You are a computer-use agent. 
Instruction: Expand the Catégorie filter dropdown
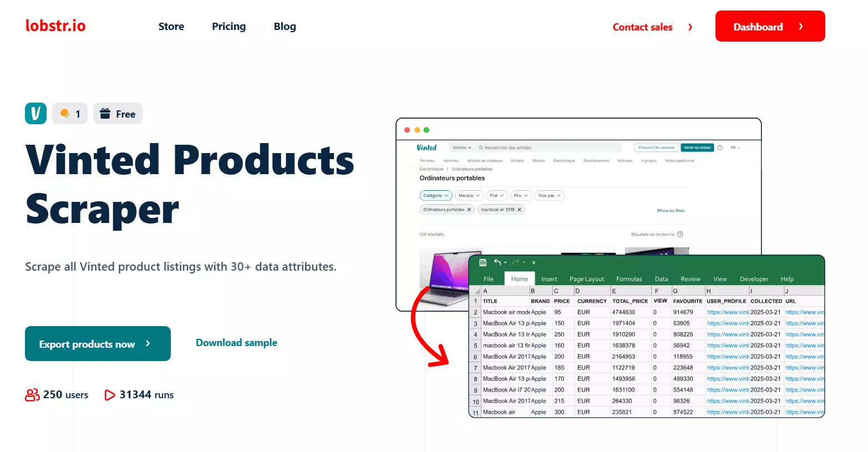pos(435,195)
